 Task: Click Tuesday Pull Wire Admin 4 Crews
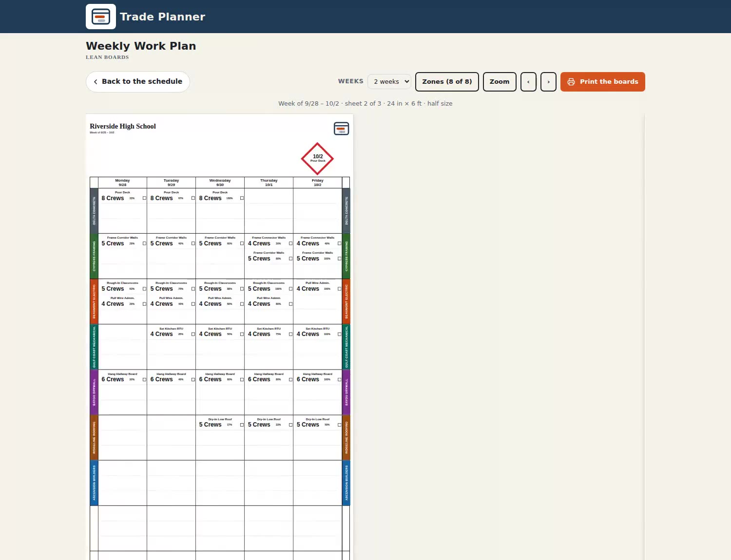171,302
